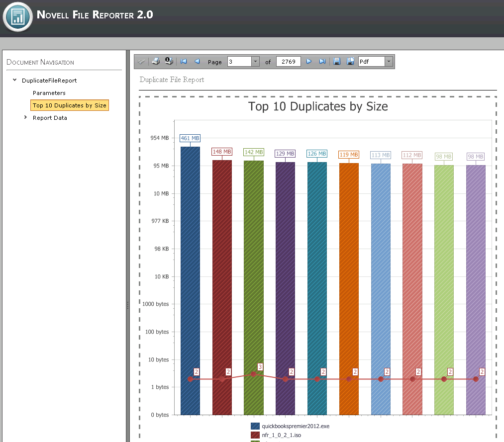
Task: Open the Pdf export format dropdown arrow
Action: (x=389, y=61)
